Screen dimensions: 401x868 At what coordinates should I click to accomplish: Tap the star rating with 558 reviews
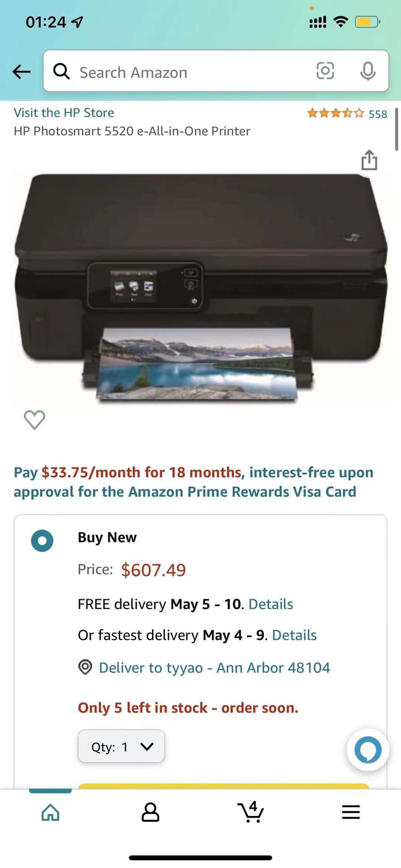tap(347, 113)
